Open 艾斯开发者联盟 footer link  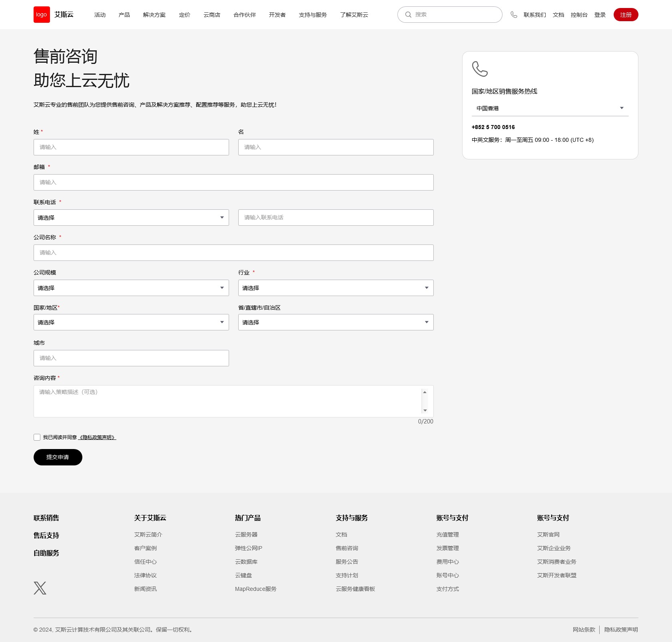click(557, 575)
